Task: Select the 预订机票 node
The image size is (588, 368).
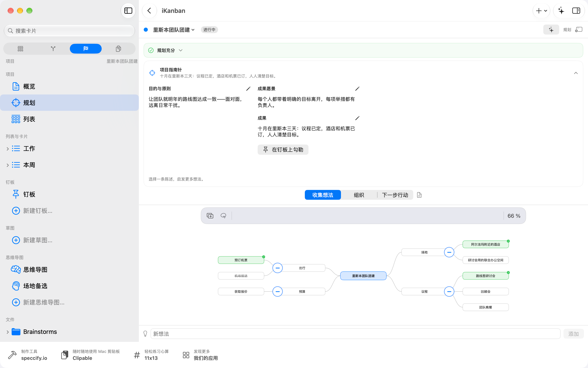Action: [241, 260]
